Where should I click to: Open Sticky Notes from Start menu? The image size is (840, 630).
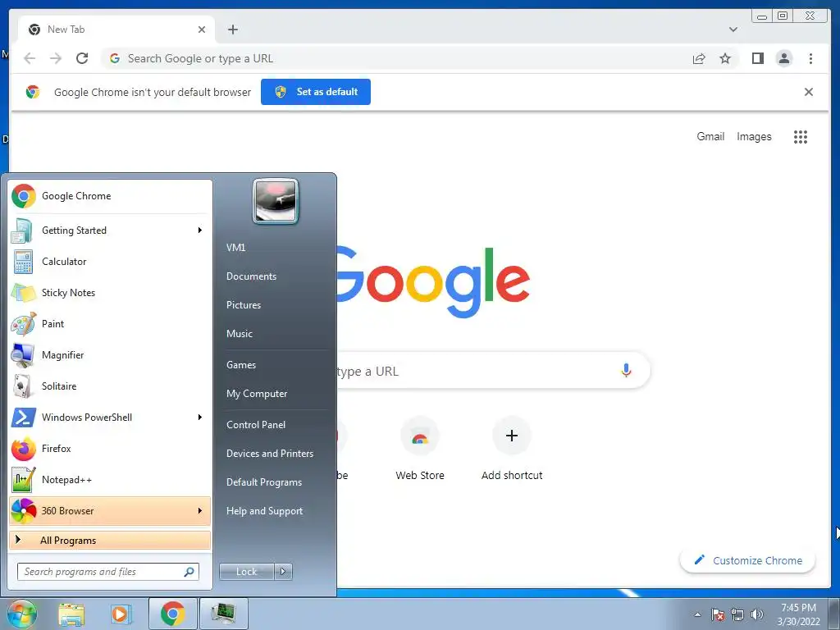[x=110, y=293]
